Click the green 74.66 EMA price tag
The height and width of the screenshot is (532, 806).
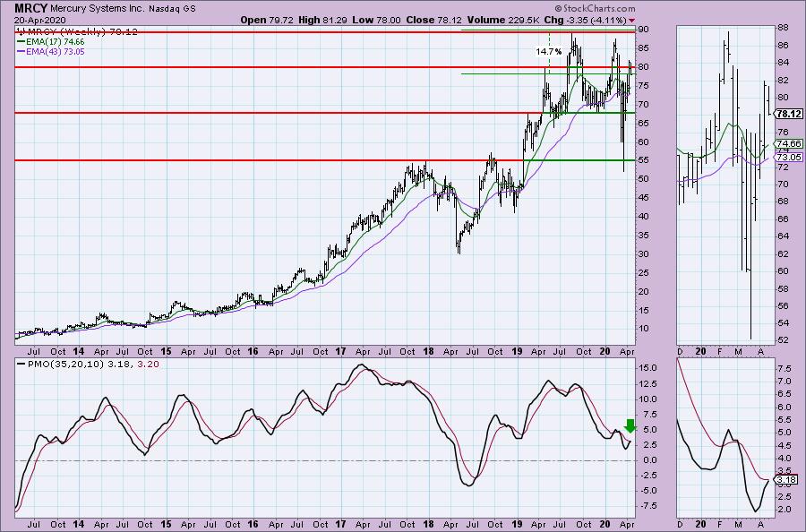point(789,144)
